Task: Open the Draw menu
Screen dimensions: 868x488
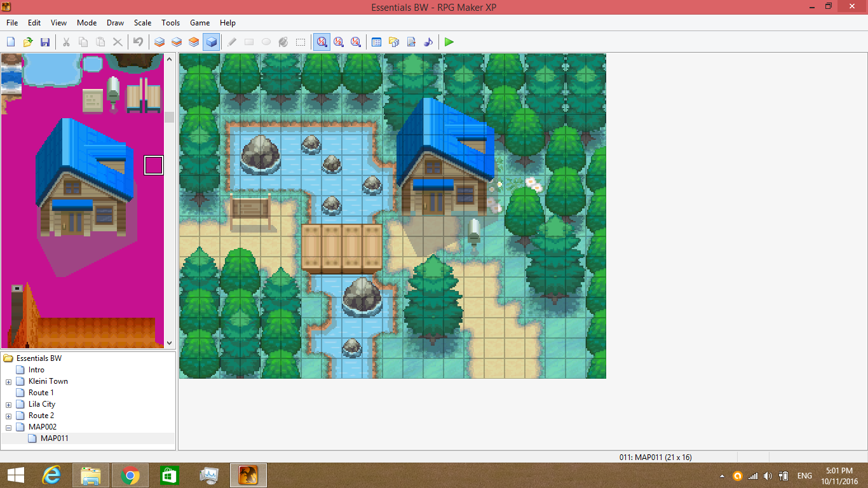Action: (115, 23)
